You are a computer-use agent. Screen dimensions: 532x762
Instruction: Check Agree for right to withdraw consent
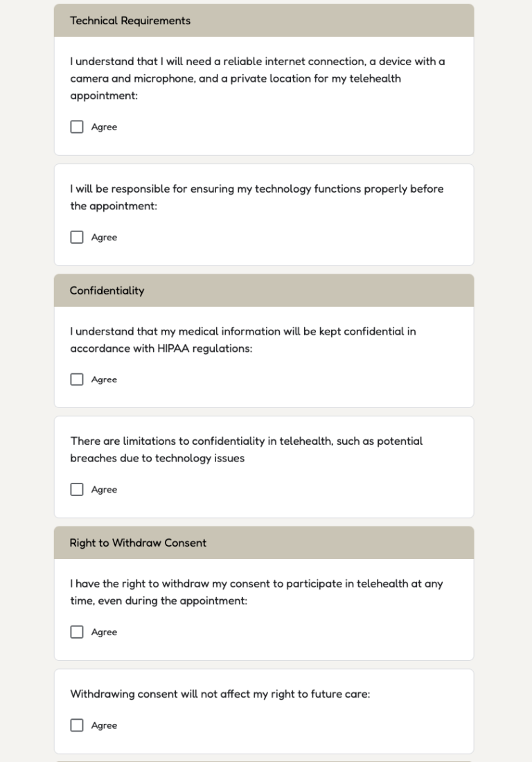click(x=76, y=632)
